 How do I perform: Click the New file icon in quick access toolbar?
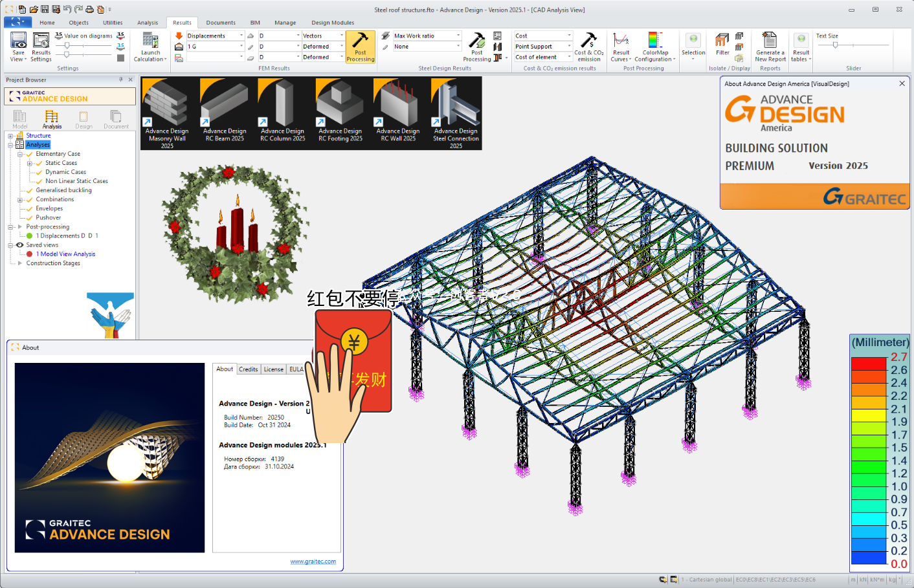(22, 10)
